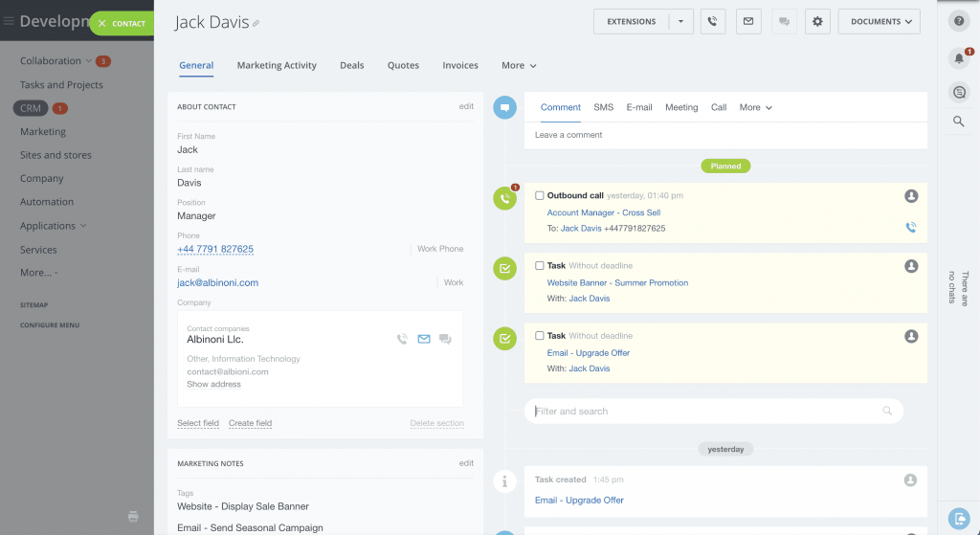Select the SMS activity tab

603,107
